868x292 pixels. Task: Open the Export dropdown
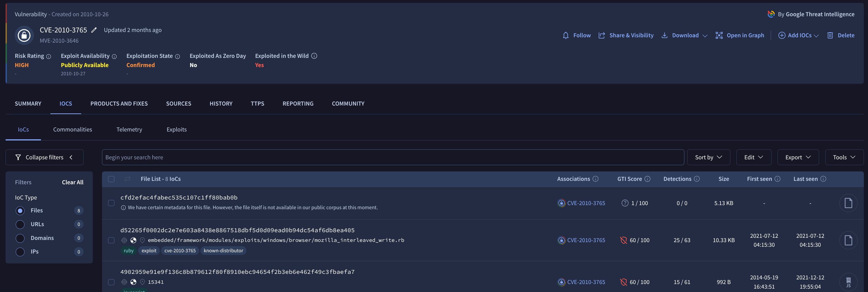click(x=798, y=157)
